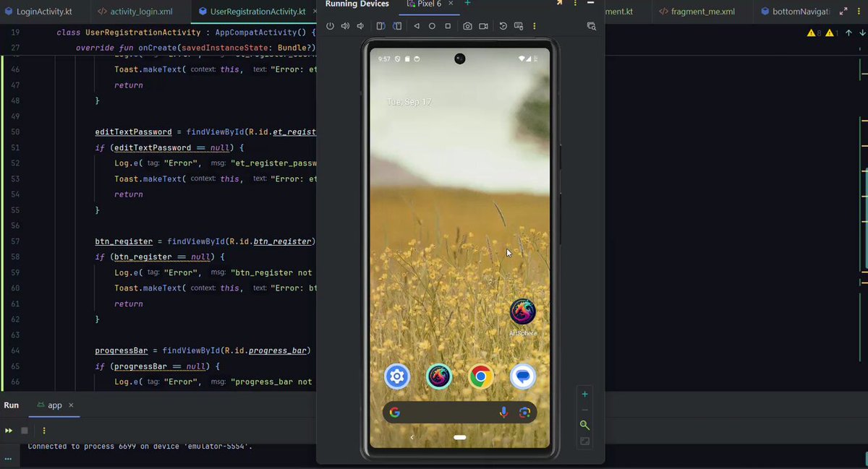This screenshot has height=469, width=868.
Task: Open Run panel more actions menu
Action: click(44, 431)
